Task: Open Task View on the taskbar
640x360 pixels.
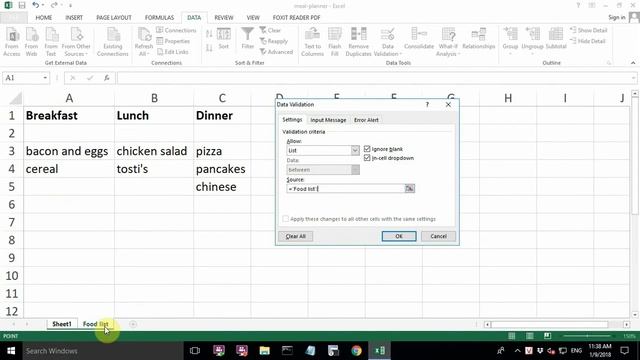Action: [195, 351]
